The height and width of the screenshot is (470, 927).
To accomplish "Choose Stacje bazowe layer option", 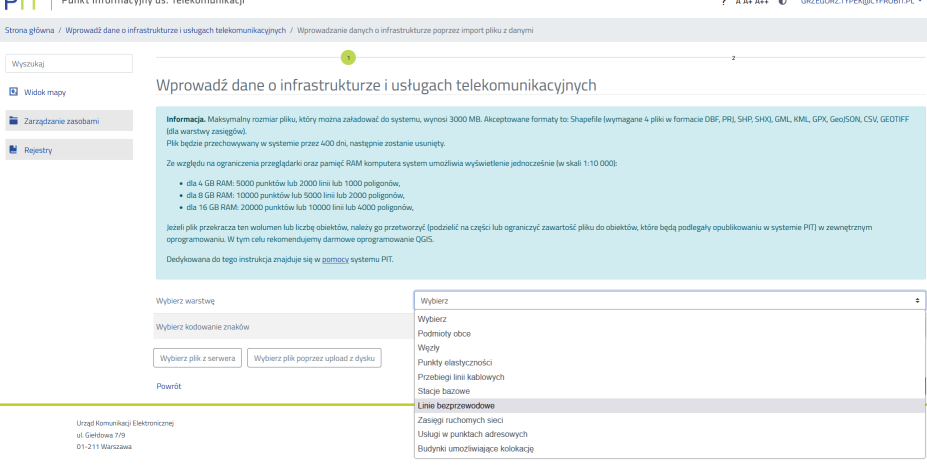I will coord(670,391).
